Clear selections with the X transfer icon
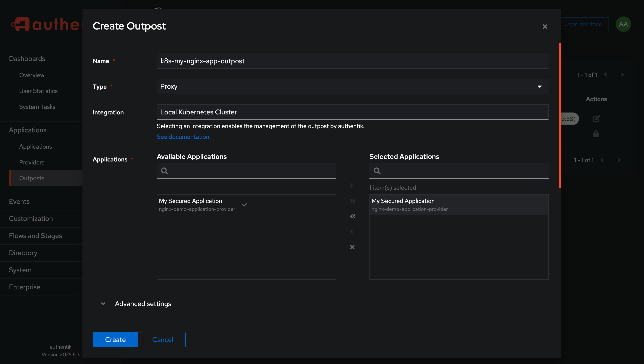This screenshot has width=644, height=364. click(x=352, y=247)
